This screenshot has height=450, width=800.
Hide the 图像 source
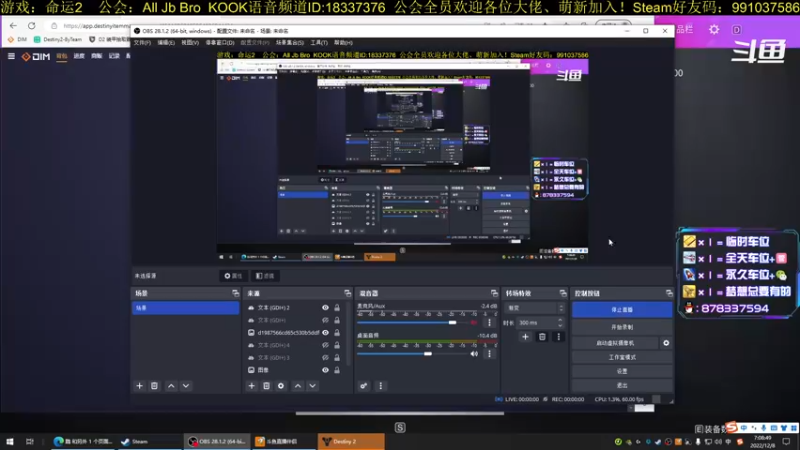coord(325,370)
